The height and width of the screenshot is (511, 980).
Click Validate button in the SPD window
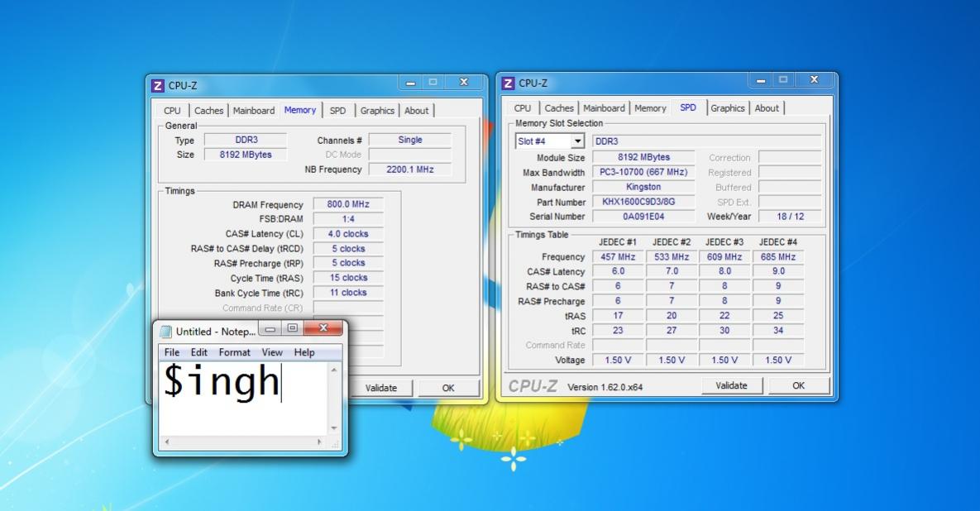click(x=731, y=385)
